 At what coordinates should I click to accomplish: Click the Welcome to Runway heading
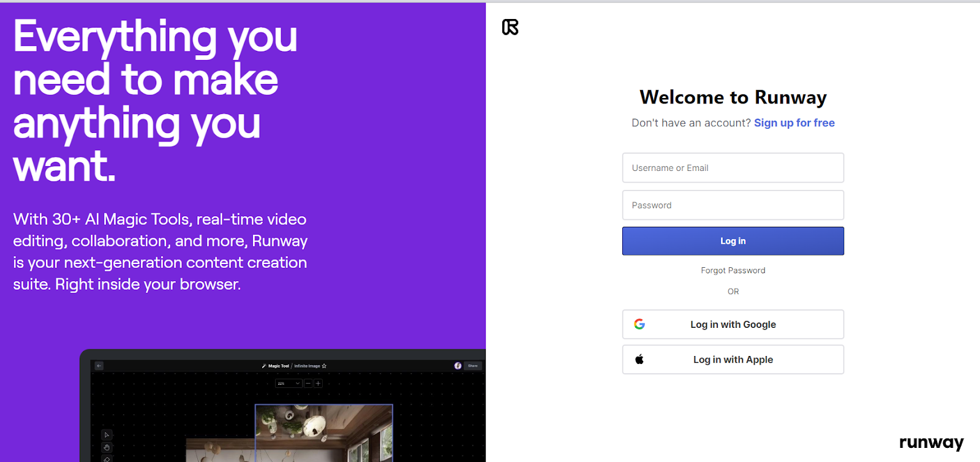[x=733, y=97]
